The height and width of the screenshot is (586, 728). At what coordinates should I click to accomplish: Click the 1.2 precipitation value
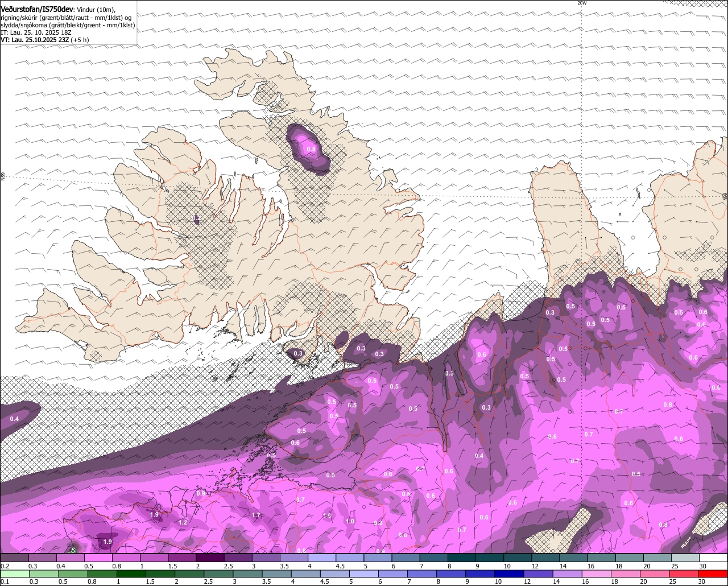tap(183, 522)
